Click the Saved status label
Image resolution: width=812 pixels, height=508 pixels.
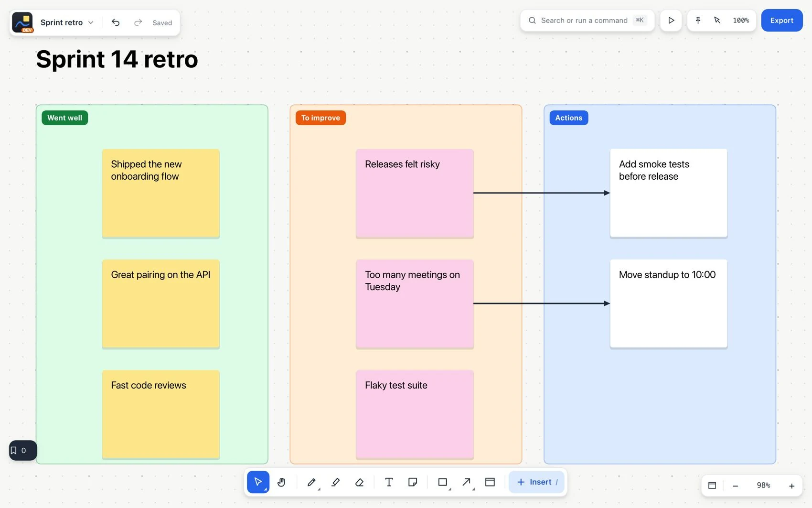[x=162, y=22]
